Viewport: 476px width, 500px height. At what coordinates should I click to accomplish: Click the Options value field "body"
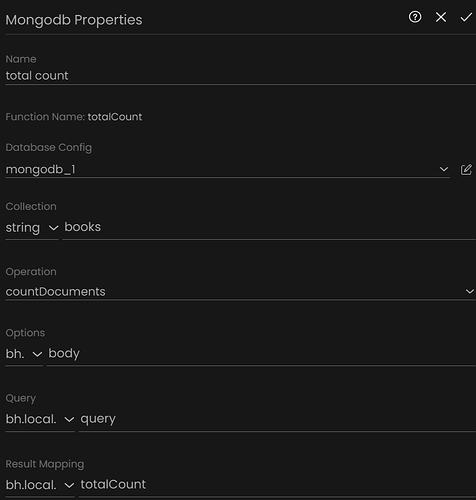[261, 354]
